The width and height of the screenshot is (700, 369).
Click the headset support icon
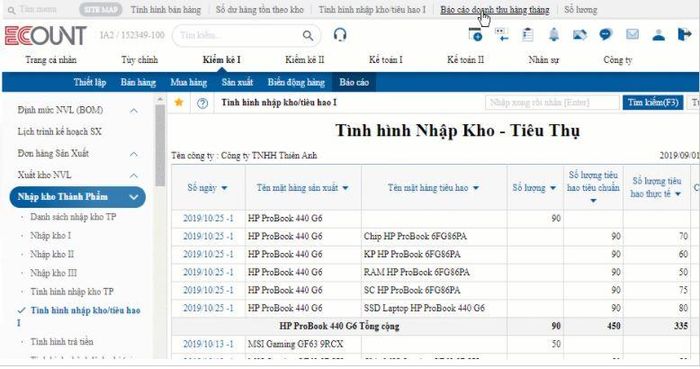(x=340, y=35)
